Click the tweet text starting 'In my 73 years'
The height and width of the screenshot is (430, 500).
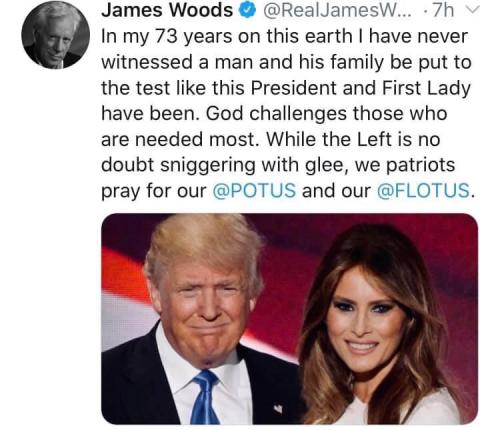[x=288, y=114]
